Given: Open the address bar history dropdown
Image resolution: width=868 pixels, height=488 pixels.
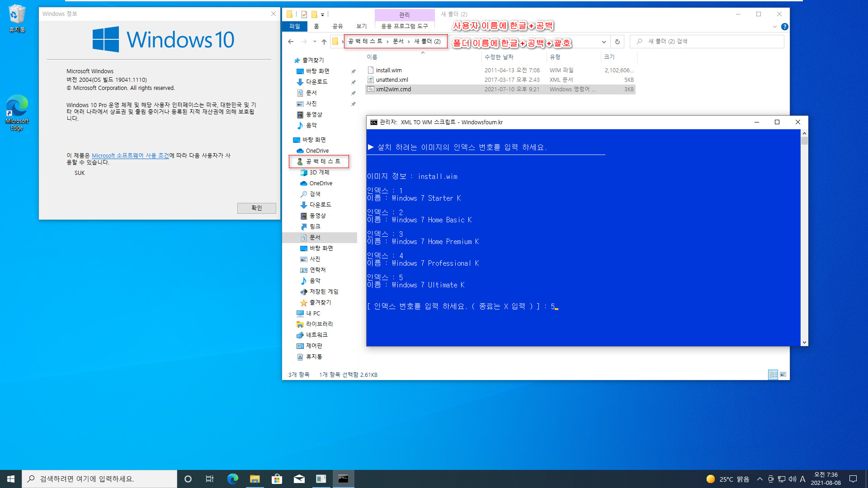Looking at the screenshot, I should (604, 42).
